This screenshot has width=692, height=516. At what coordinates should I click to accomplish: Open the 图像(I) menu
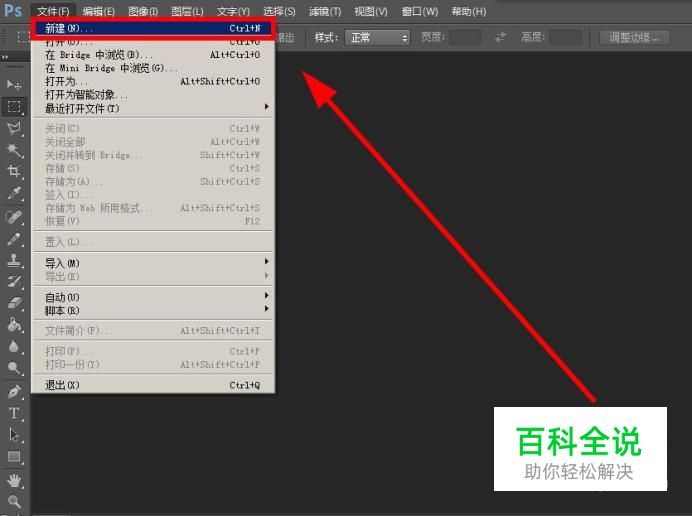143,11
